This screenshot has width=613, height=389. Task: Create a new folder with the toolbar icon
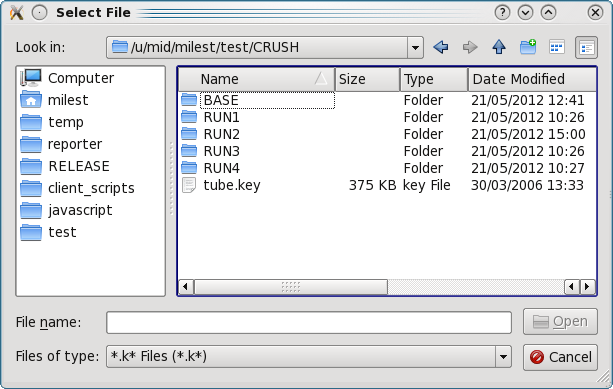(528, 47)
